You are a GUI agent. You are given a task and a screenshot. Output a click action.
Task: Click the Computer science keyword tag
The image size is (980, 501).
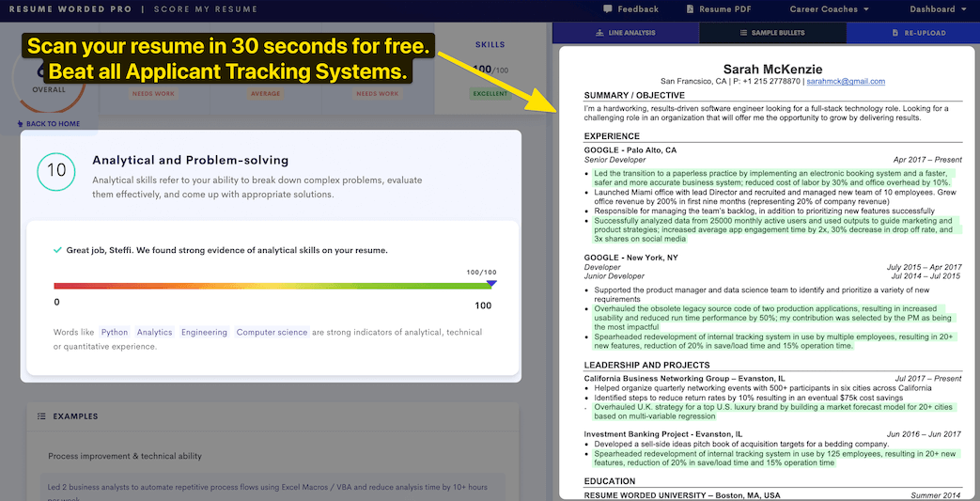pos(272,332)
